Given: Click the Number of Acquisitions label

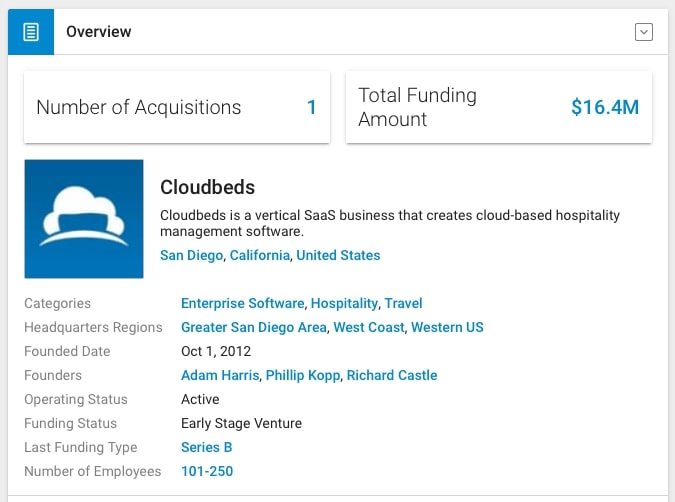Looking at the screenshot, I should tap(139, 107).
